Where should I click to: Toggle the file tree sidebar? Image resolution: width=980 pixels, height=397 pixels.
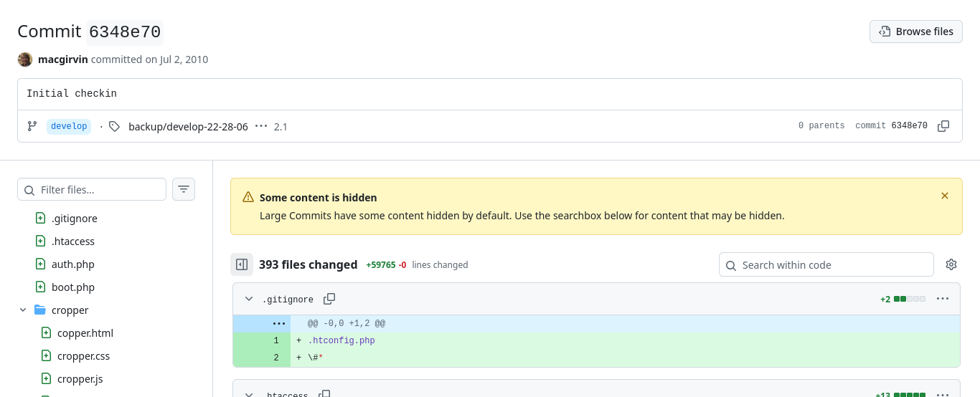(x=242, y=264)
